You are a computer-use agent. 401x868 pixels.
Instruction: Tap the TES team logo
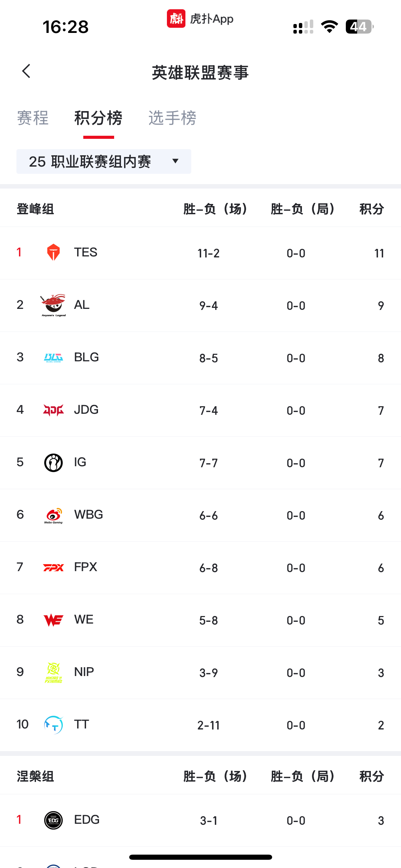(53, 252)
